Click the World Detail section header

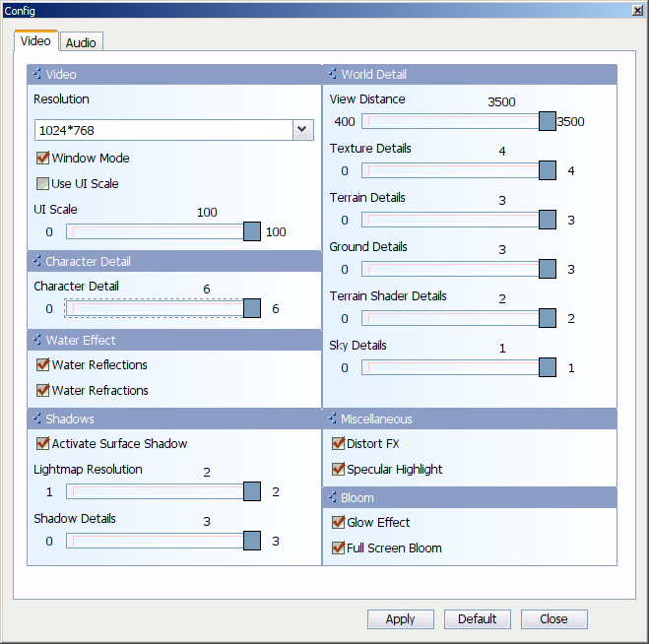coord(470,74)
